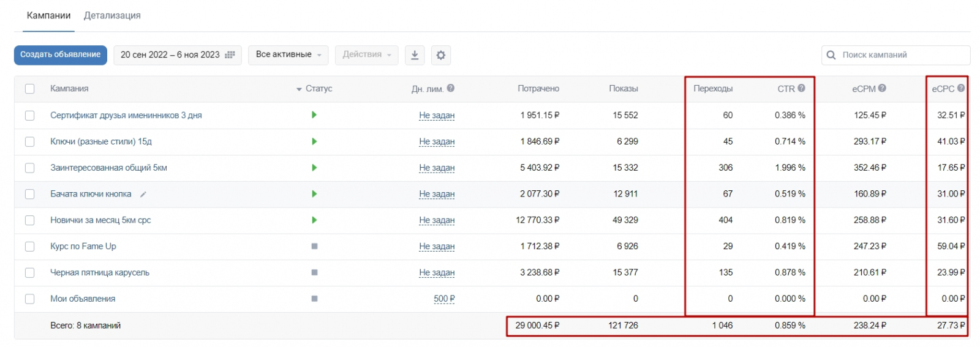Open table settings gear icon
The width and height of the screenshot is (980, 347).
440,55
